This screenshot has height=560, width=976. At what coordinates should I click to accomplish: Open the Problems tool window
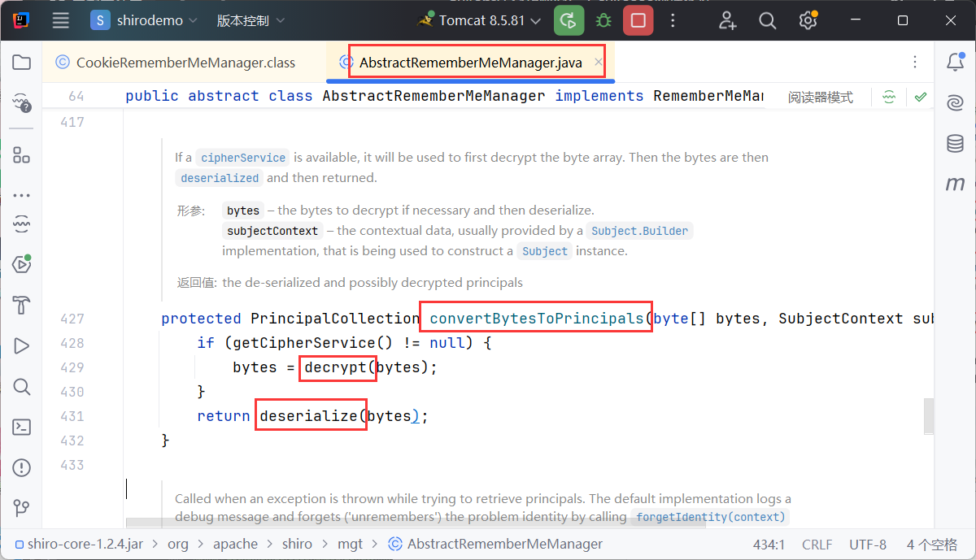(21, 467)
